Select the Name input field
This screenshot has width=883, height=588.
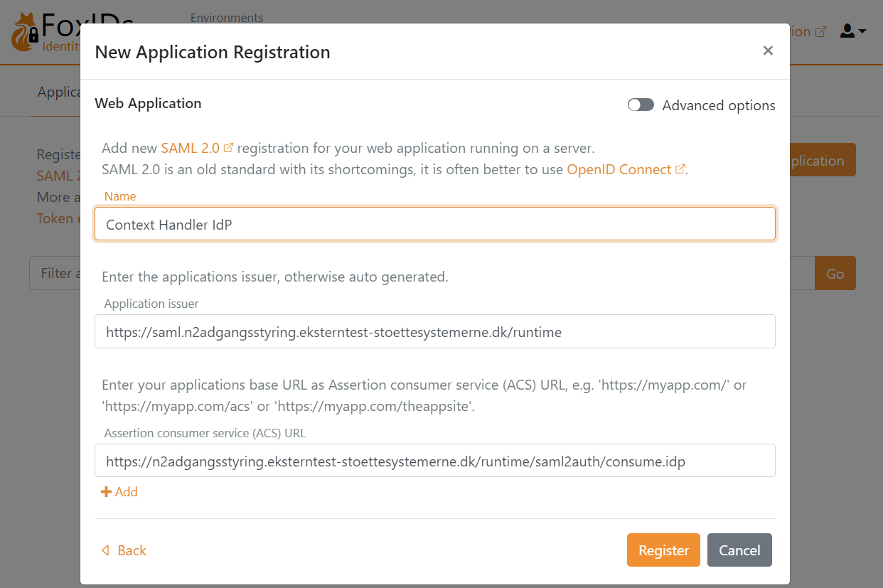[x=434, y=223]
